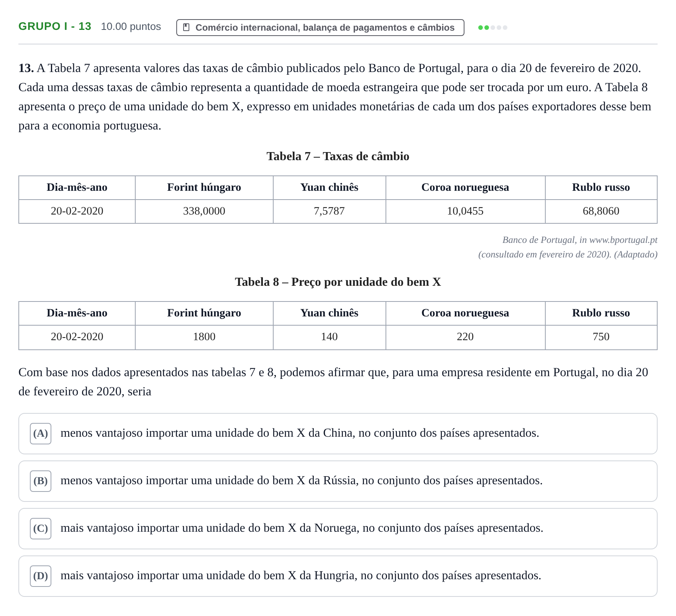Open the Comércio internacional topic tag
676x616 pixels.
pos(320,28)
